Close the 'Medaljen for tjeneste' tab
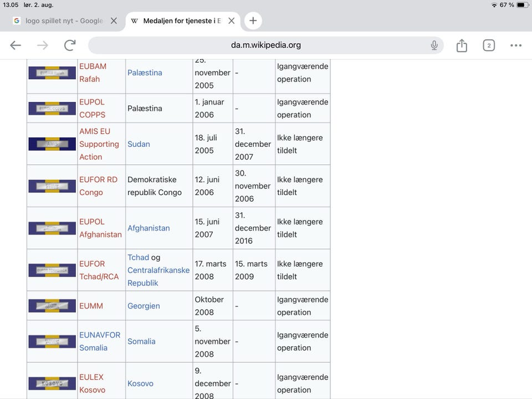 click(232, 21)
